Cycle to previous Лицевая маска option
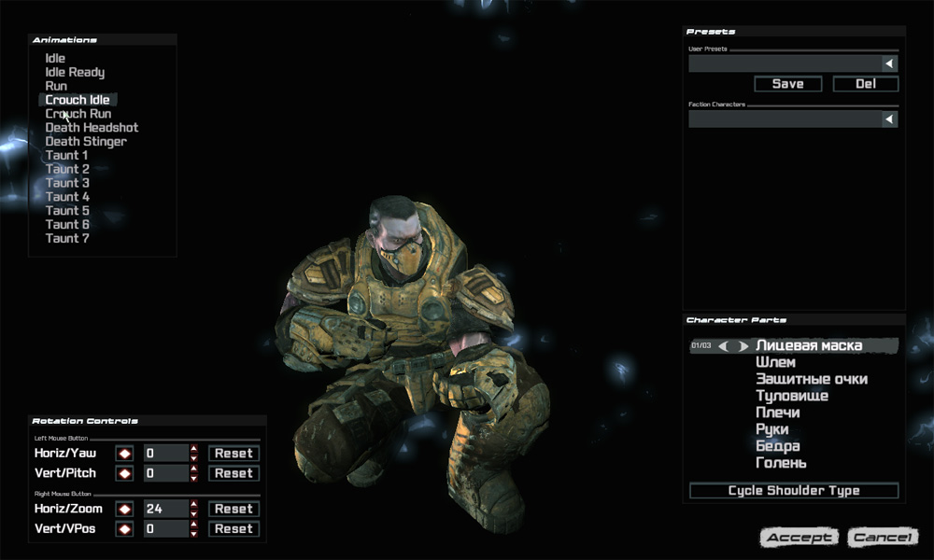The width and height of the screenshot is (934, 560). [x=723, y=345]
